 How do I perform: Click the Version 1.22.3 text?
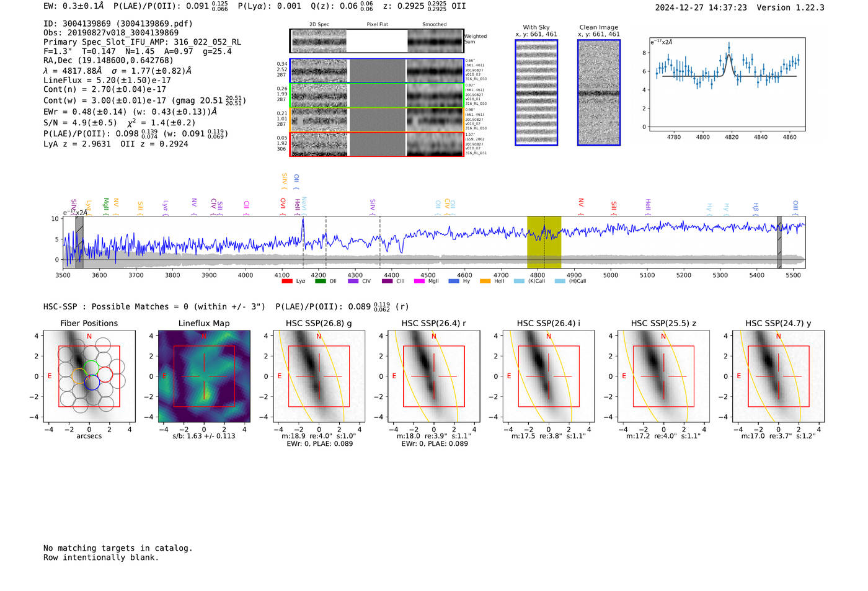[x=790, y=7]
